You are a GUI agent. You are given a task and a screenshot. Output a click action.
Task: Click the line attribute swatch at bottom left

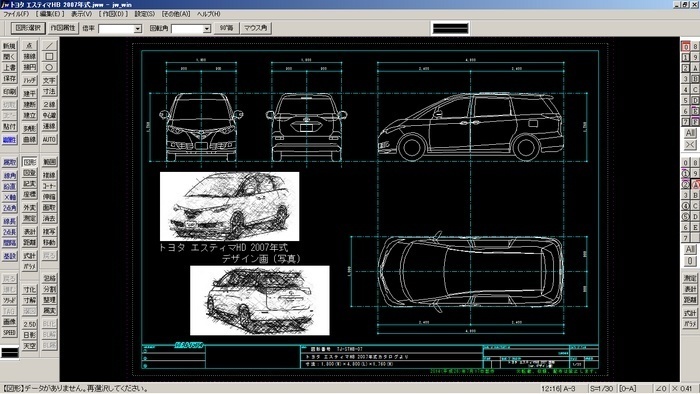tap(10, 353)
